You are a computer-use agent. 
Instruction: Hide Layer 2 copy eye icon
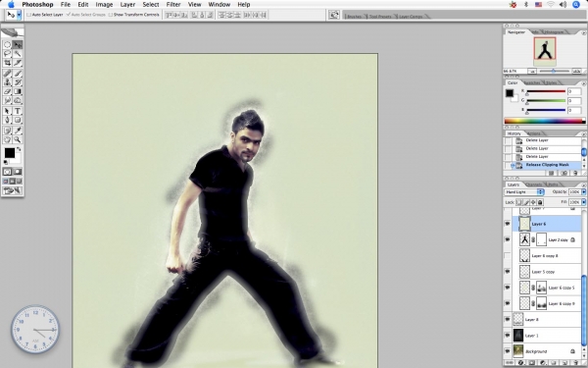[x=508, y=239]
